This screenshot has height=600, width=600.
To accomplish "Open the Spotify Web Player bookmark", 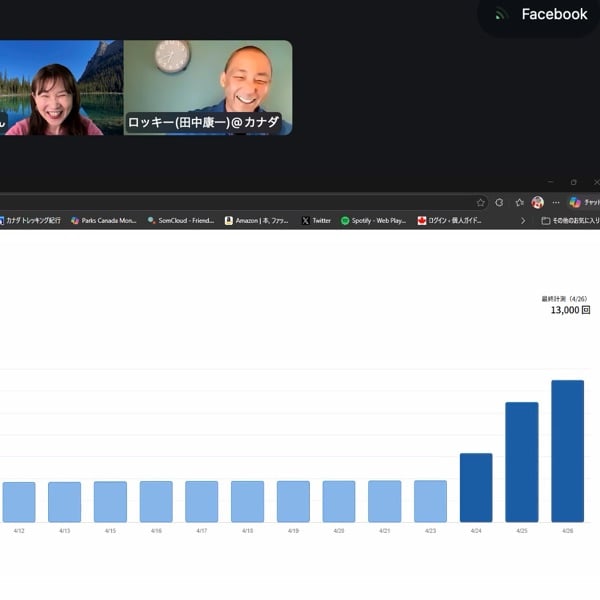I will [373, 220].
